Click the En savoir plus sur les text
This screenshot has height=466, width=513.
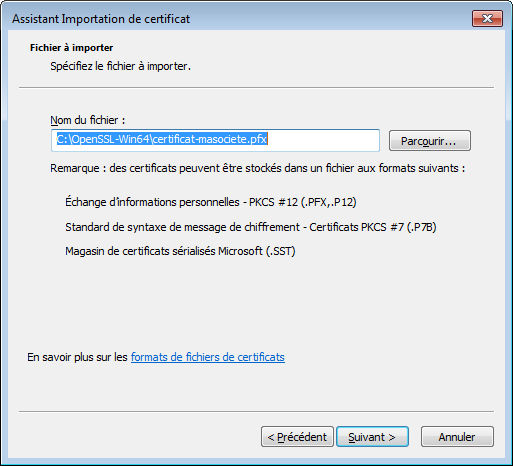tap(77, 357)
